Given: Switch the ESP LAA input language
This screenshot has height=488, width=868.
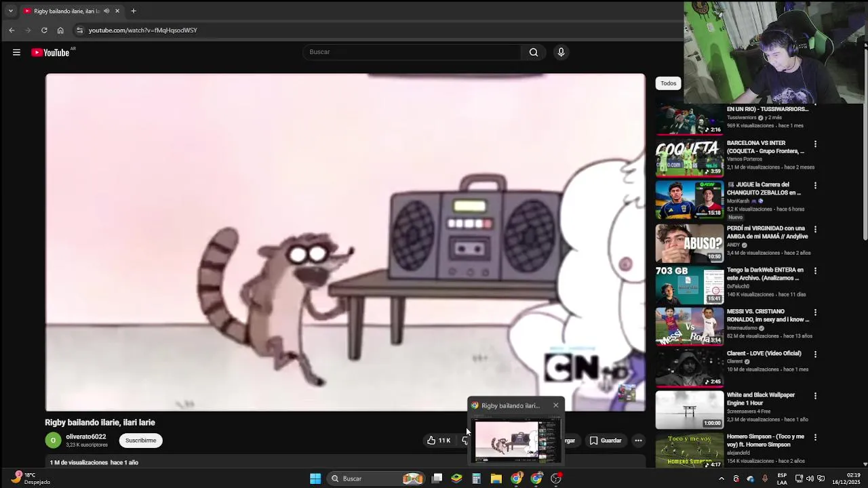Looking at the screenshot, I should pyautogui.click(x=782, y=479).
